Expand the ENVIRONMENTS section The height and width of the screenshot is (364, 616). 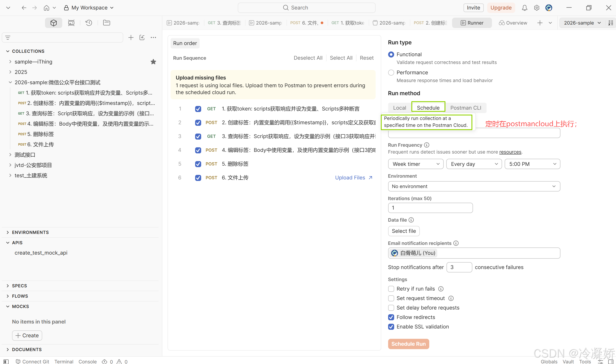coord(8,232)
